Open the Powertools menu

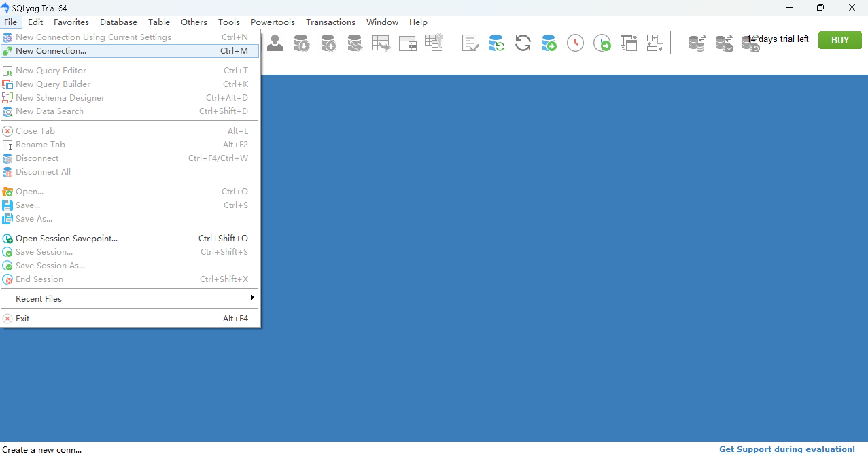pyautogui.click(x=273, y=22)
